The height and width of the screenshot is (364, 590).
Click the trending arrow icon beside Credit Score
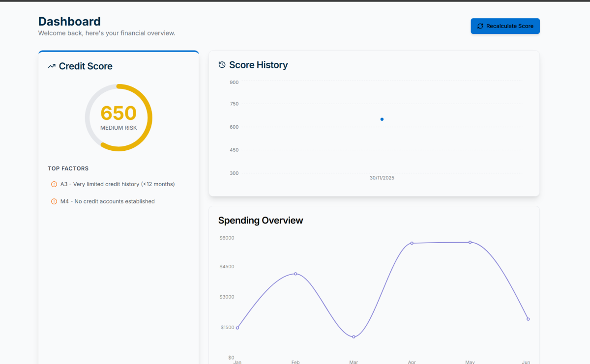52,66
